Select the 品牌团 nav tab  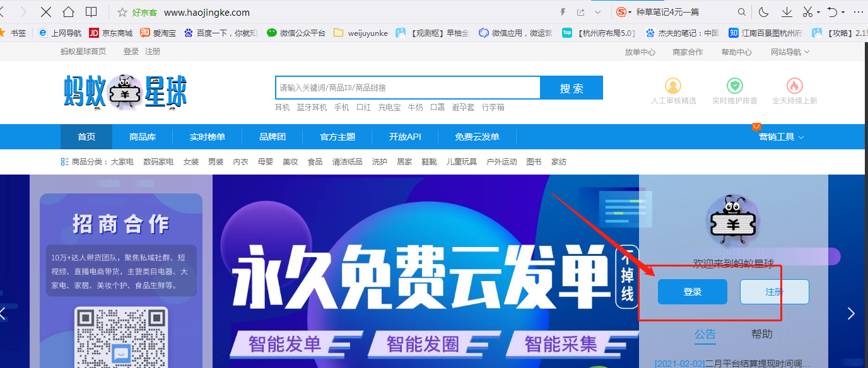coord(273,137)
